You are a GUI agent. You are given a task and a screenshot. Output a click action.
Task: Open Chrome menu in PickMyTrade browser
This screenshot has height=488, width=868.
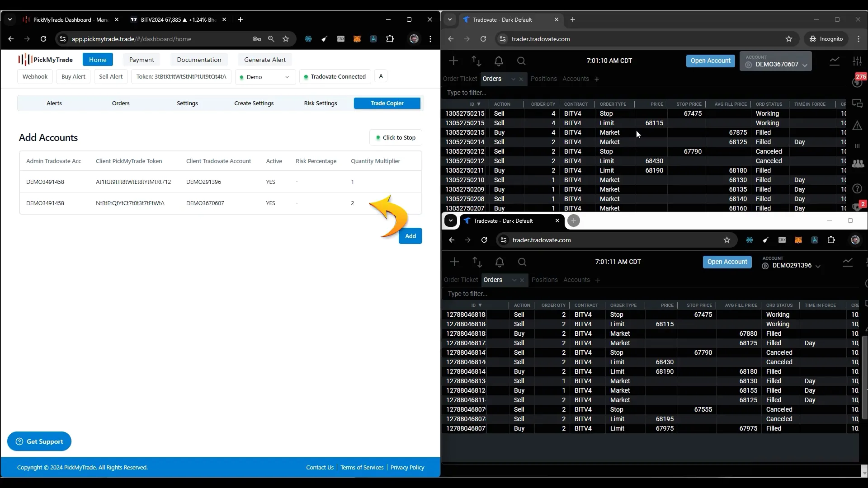tap(430, 39)
